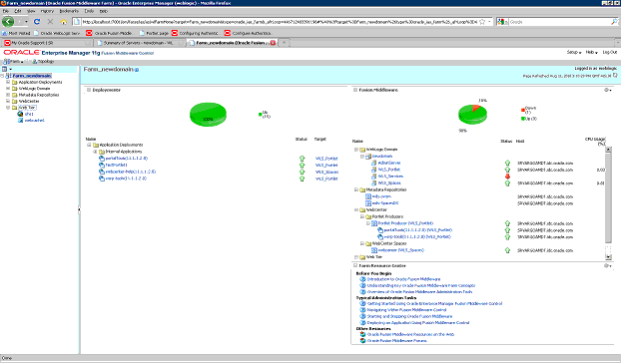Open the Fusion Middleware panel options menu
The height and width of the screenshot is (364, 624).
[608, 90]
